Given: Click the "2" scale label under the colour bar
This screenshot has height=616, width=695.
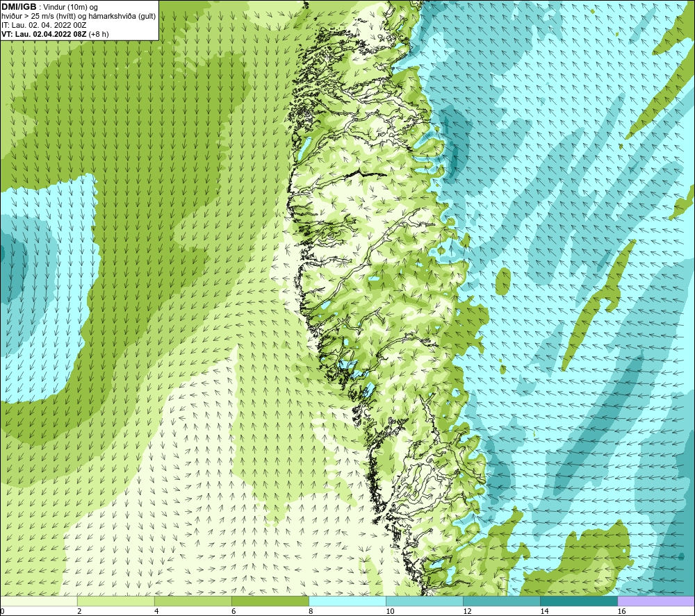Looking at the screenshot, I should [x=79, y=612].
